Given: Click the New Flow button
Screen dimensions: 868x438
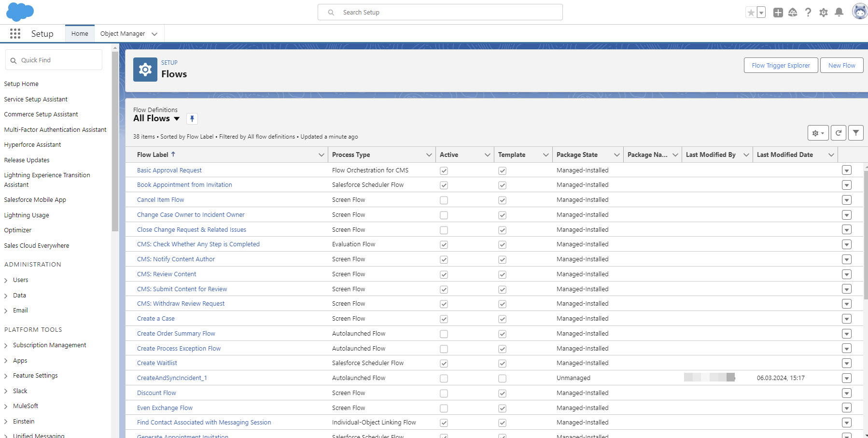Looking at the screenshot, I should pyautogui.click(x=841, y=66).
